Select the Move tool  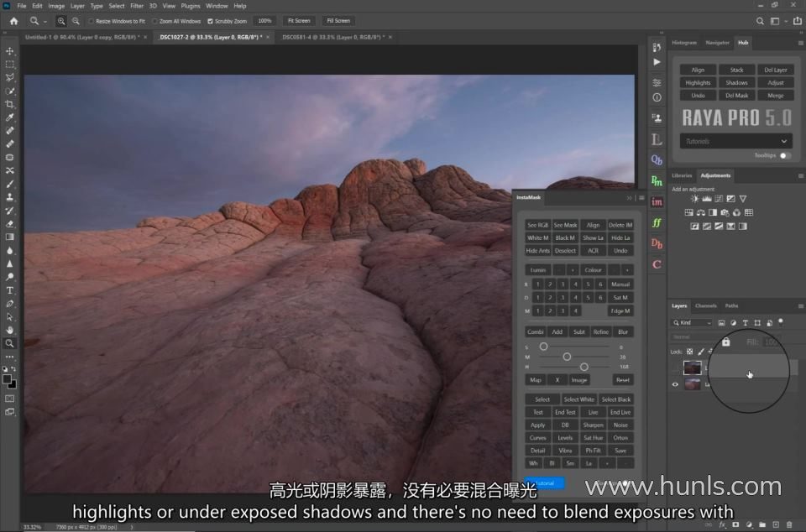coord(10,51)
